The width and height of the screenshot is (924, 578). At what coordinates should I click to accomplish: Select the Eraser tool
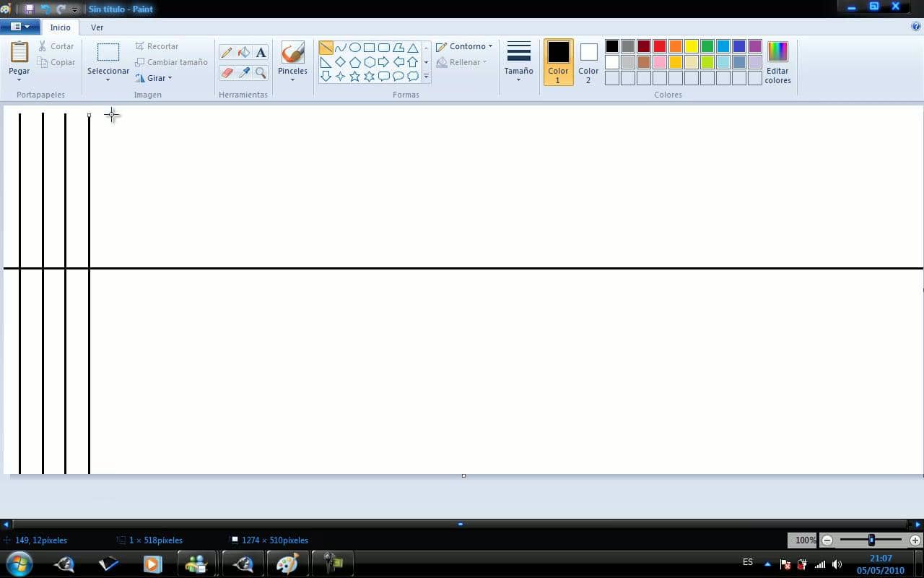tap(227, 73)
